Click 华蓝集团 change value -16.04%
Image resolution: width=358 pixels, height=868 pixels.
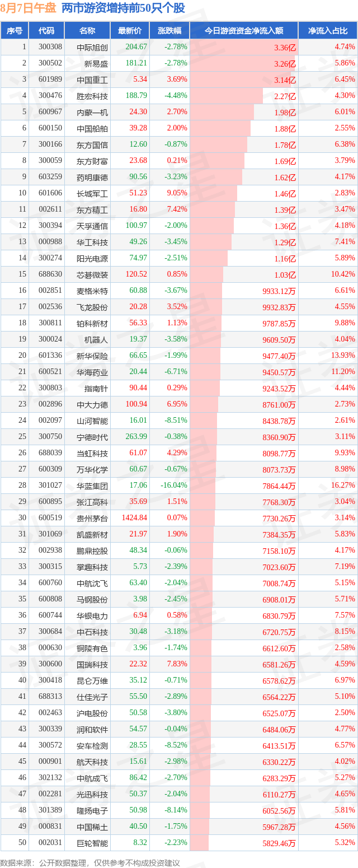pyautogui.click(x=174, y=486)
